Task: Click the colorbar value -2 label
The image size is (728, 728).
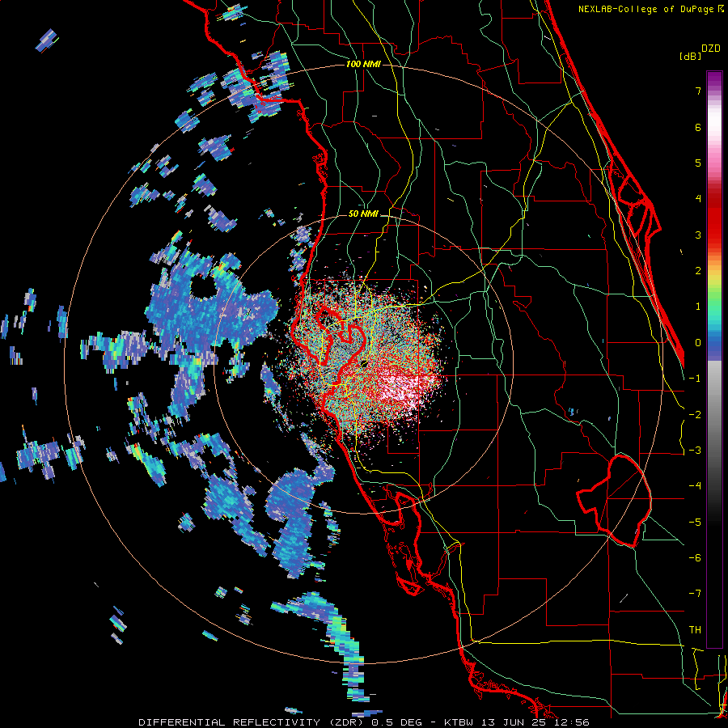Action: point(695,414)
